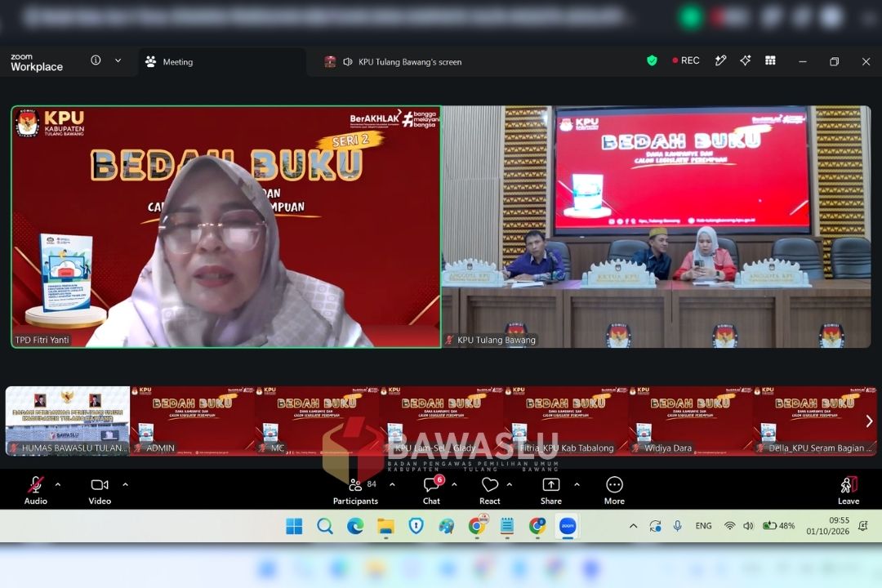Image resolution: width=882 pixels, height=588 pixels.
Task: Open the meeting information icon
Action: point(96,60)
